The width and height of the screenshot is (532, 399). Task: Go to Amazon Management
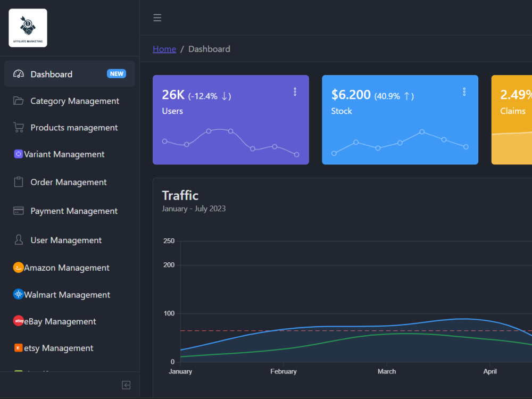coord(70,268)
